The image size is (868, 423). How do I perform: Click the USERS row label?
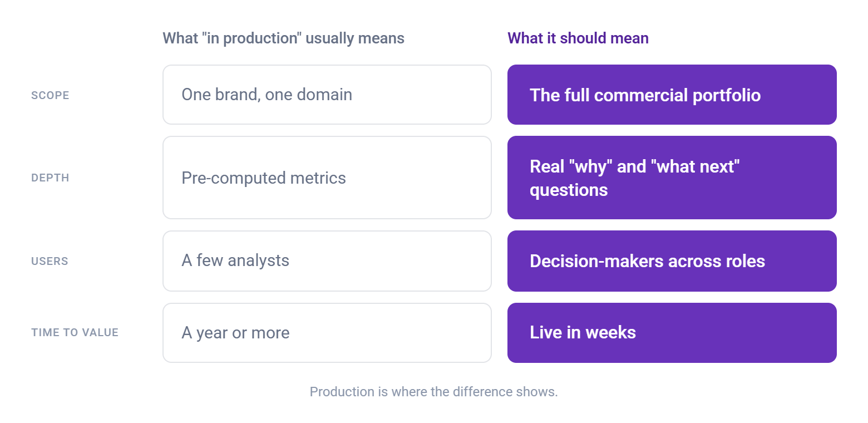pyautogui.click(x=50, y=261)
